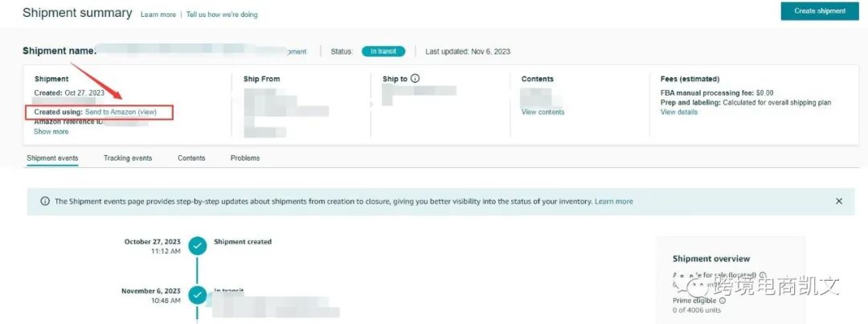Expand Show more under Shipment details
868x324 pixels.
(51, 132)
